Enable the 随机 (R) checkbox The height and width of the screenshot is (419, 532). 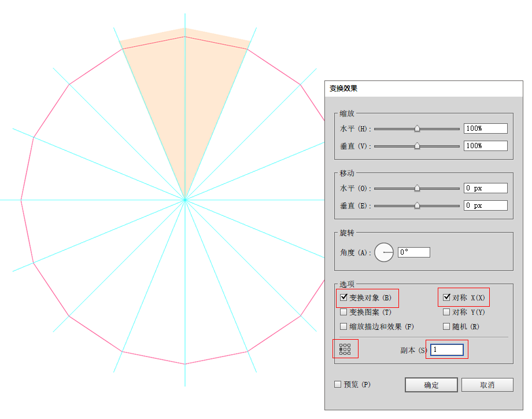point(446,326)
